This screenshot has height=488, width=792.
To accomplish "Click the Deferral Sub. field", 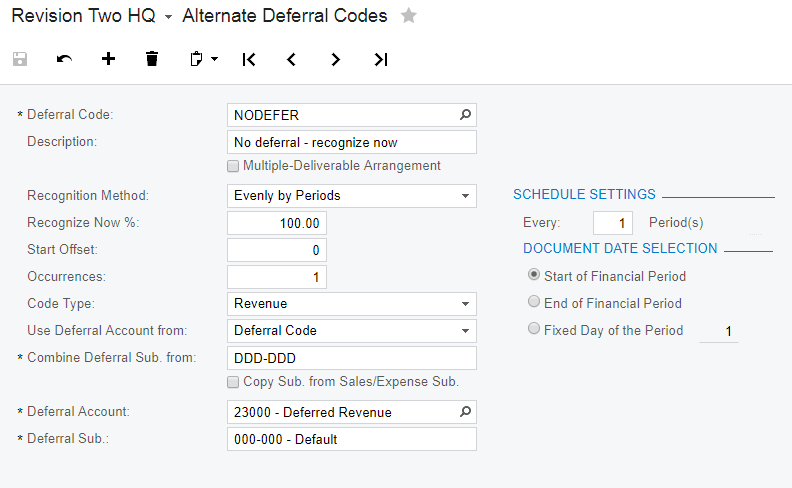I will click(352, 439).
